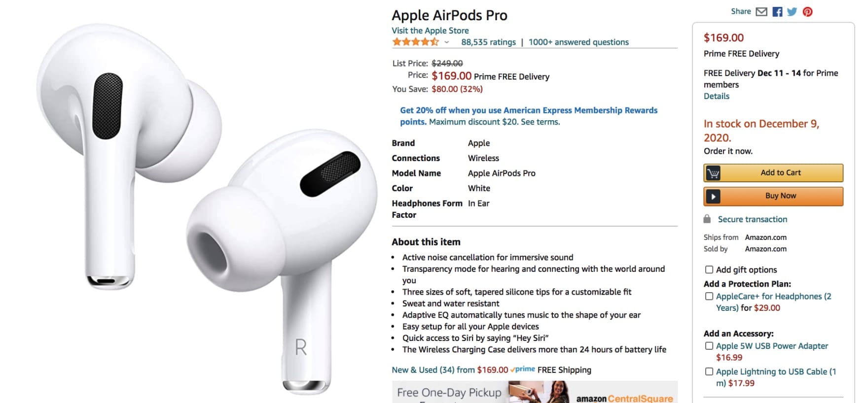Image resolution: width=868 pixels, height=403 pixels.
Task: Click the play arrow icon on Buy Now
Action: pos(713,196)
